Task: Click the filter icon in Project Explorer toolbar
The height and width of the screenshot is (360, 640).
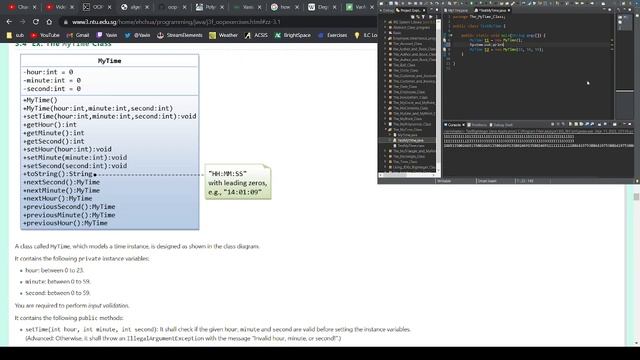Action: point(423,17)
